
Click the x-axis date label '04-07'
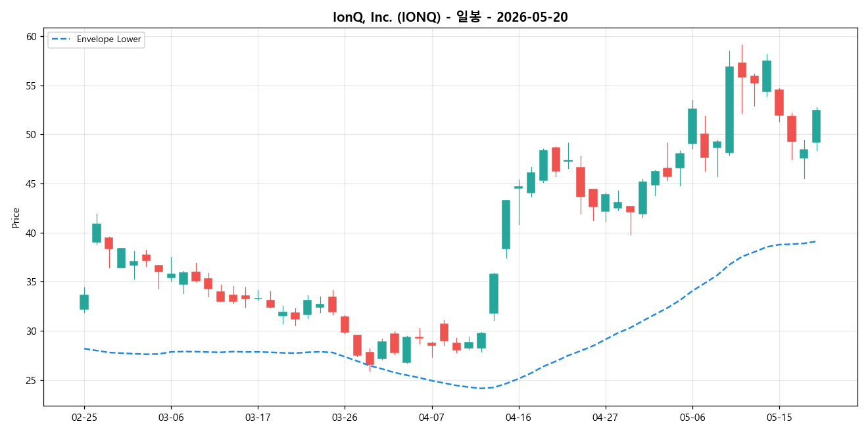[431, 417]
